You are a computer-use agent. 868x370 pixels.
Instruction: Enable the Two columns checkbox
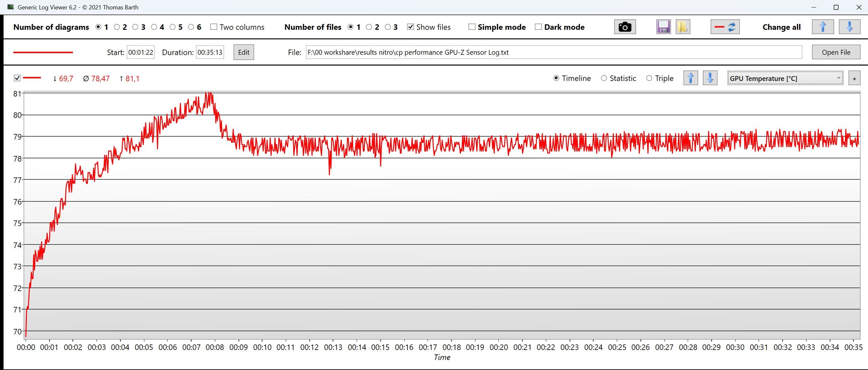214,27
